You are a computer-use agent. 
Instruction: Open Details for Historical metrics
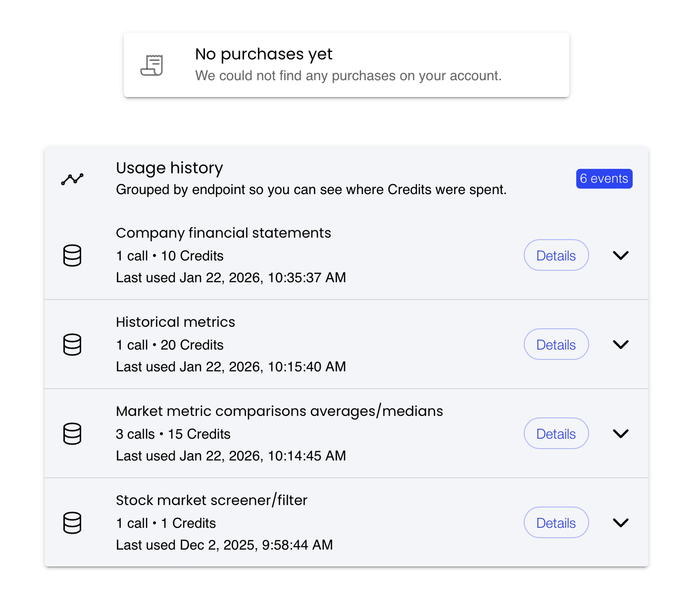(556, 345)
